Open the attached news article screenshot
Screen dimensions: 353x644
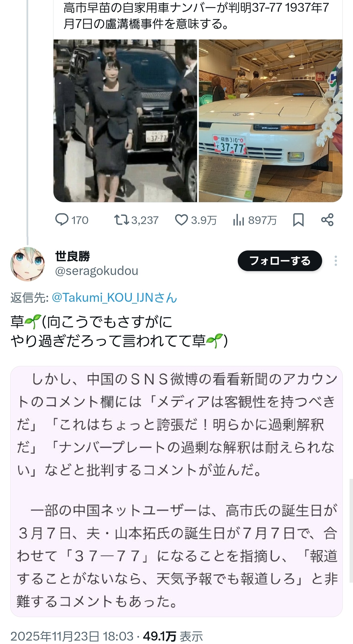pos(176,491)
